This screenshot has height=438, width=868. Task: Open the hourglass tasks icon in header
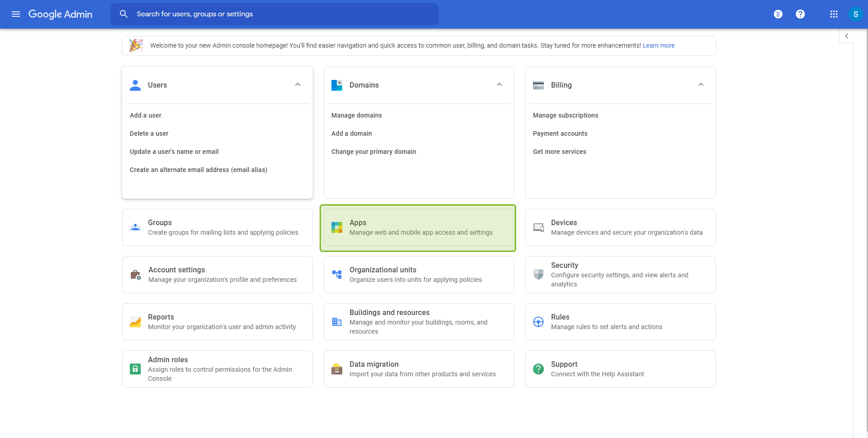778,14
